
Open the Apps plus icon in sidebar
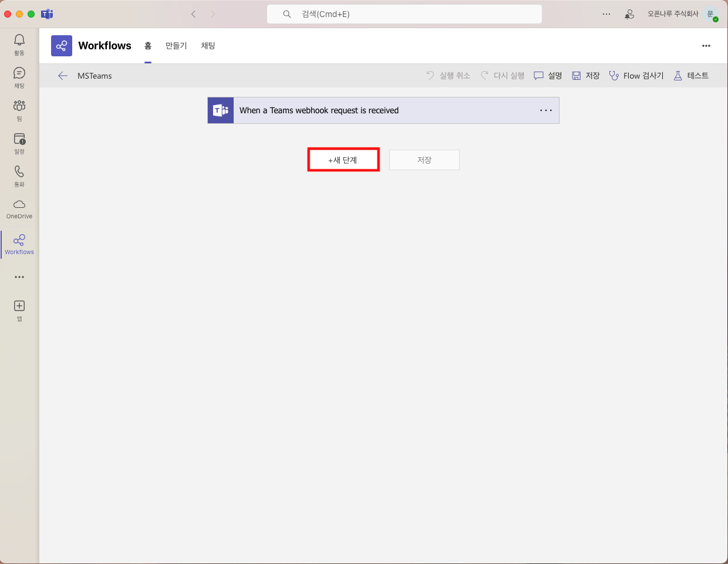click(x=19, y=306)
